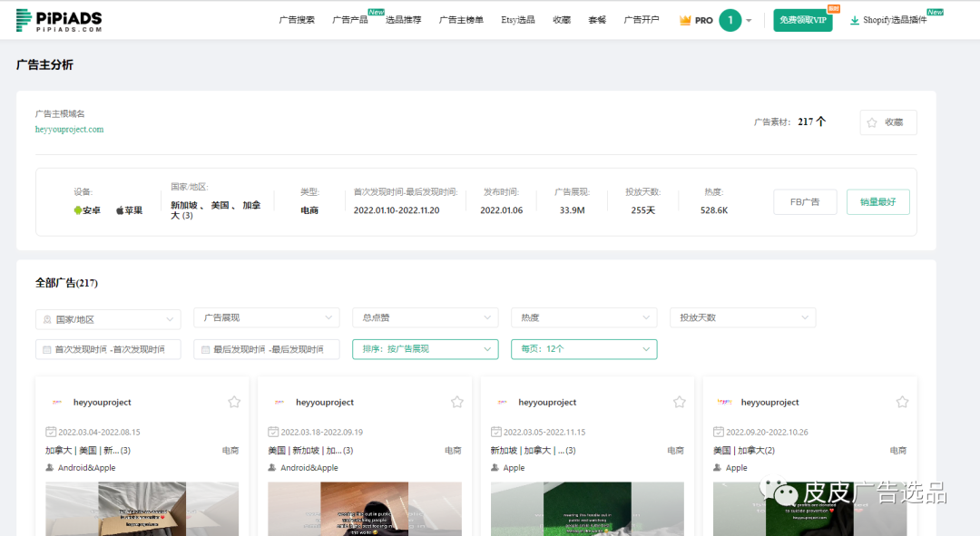Click the date text 2022.03.04-2022.08.15
The image size is (980, 536).
click(100, 433)
